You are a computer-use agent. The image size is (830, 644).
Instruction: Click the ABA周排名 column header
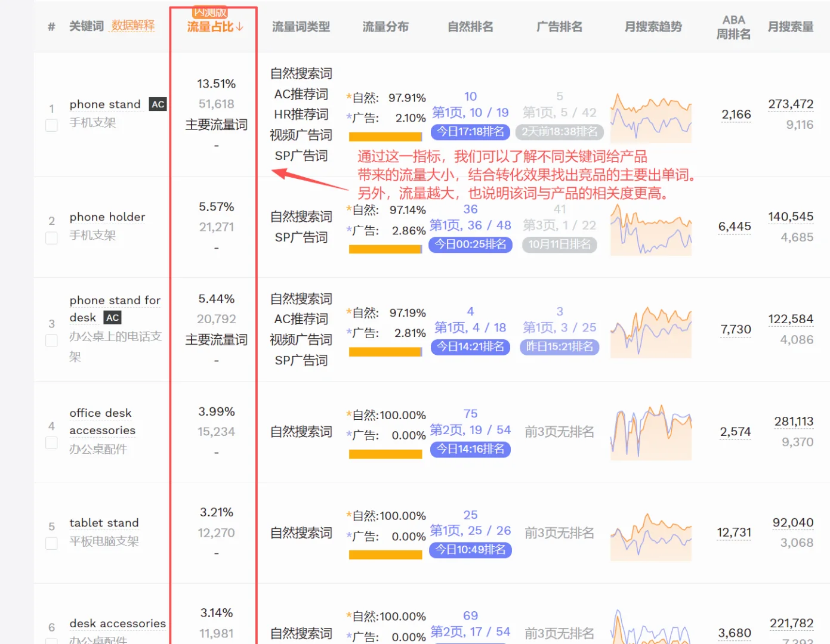[733, 27]
